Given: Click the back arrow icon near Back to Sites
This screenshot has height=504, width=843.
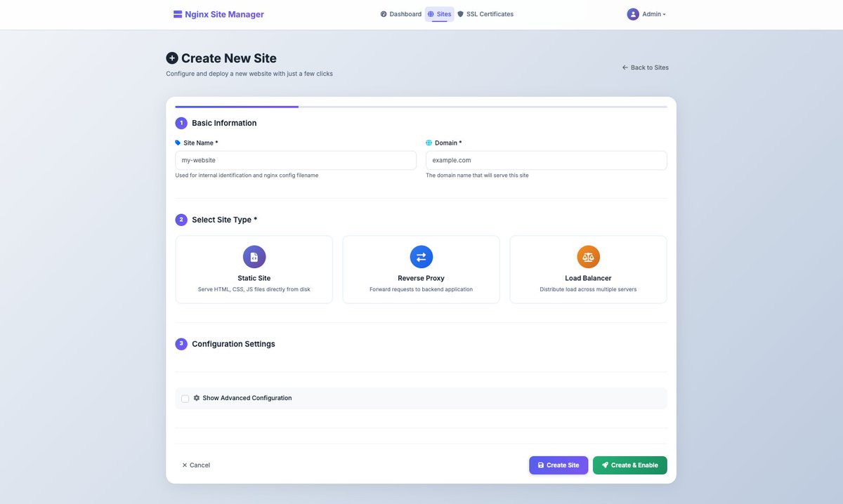Looking at the screenshot, I should [x=625, y=67].
